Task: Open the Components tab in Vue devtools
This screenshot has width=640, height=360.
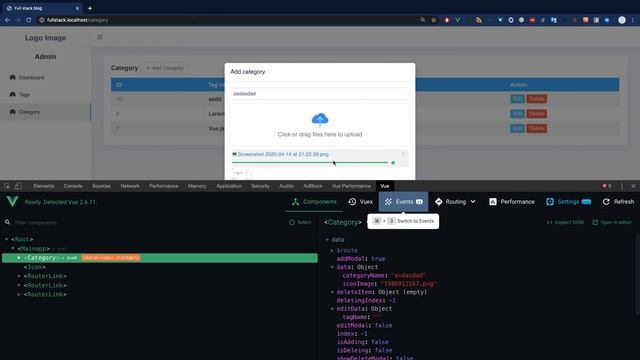Action: 314,202
